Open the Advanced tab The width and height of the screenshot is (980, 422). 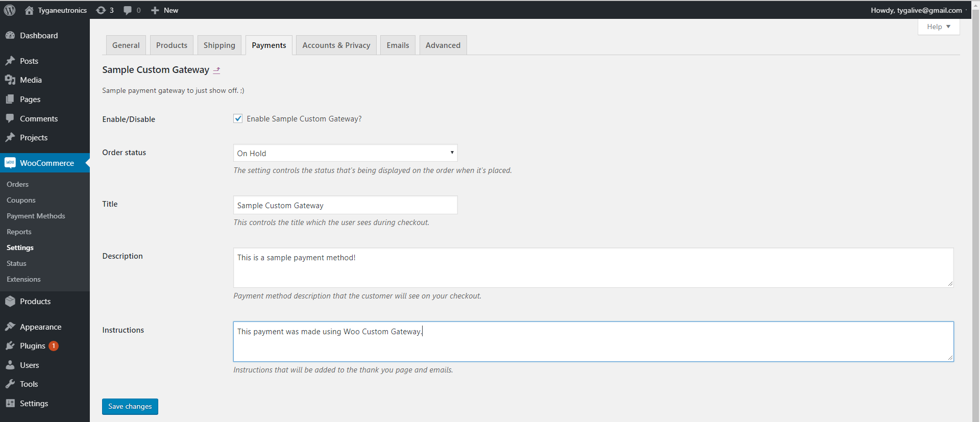(x=443, y=45)
